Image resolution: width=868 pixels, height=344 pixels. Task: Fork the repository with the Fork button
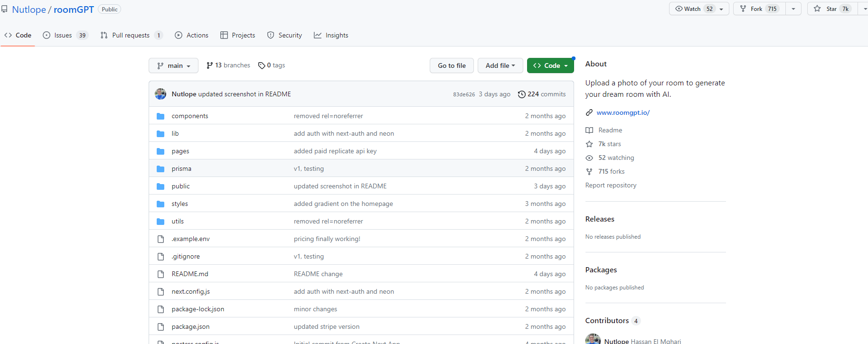(759, 9)
